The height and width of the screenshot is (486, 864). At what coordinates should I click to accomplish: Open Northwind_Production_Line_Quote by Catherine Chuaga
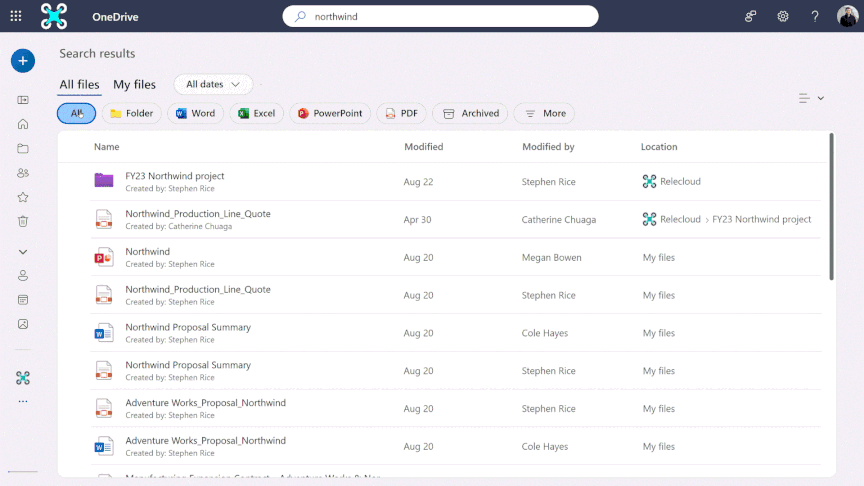point(198,214)
